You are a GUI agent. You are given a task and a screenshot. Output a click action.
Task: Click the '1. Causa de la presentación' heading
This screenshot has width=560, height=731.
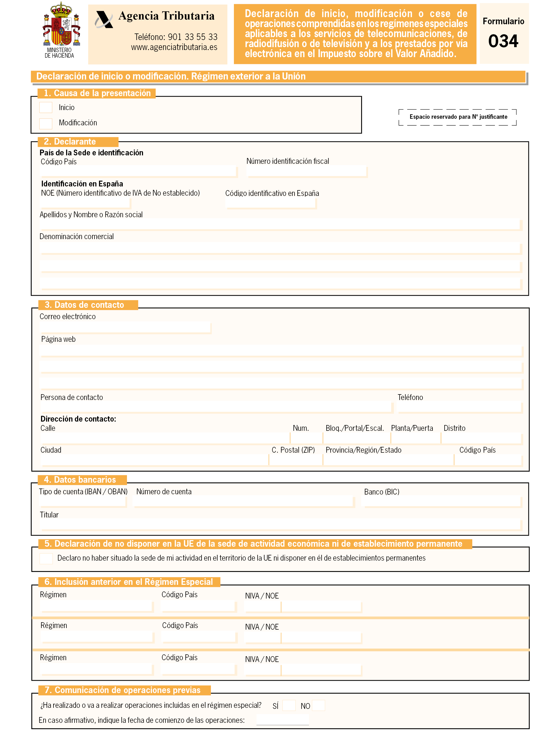tap(97, 93)
